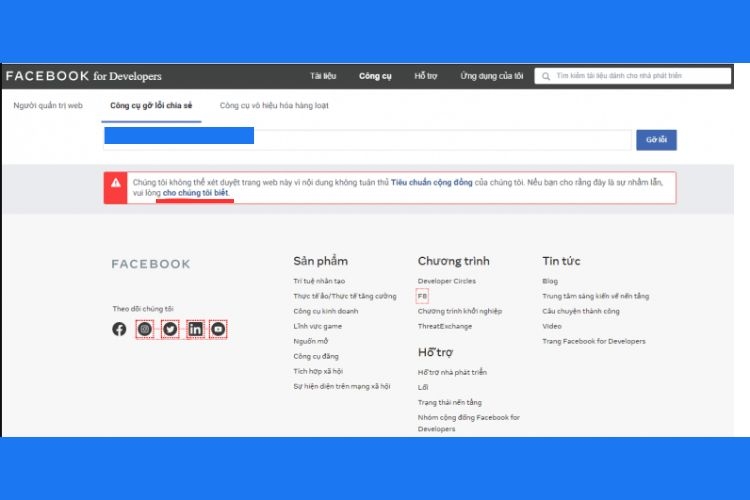Click the Chương trình footer heading
The width and height of the screenshot is (750, 500).
click(x=453, y=261)
